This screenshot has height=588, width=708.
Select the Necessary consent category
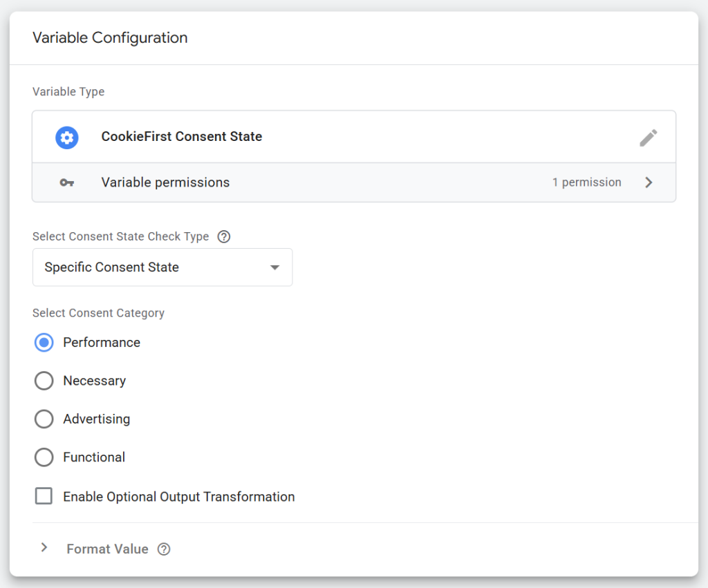pos(44,381)
